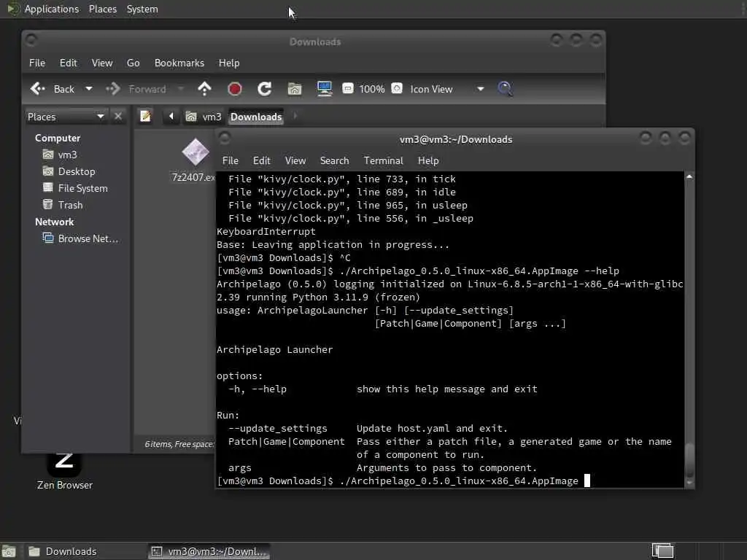Maximize the terminal window
Screen dimensions: 747x560
pos(665,138)
